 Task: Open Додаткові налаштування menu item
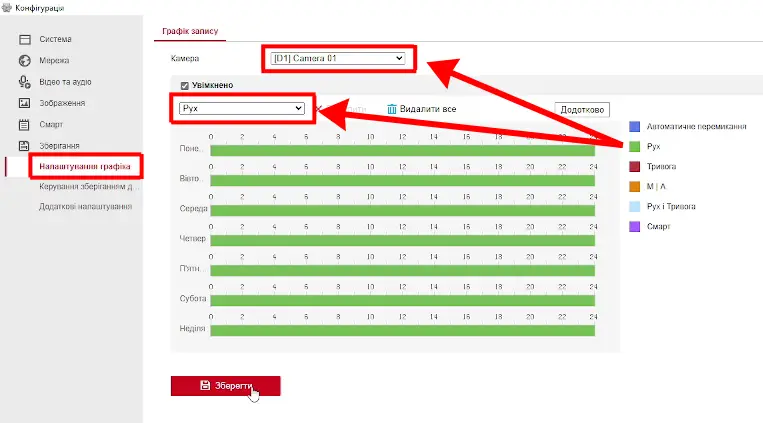click(x=85, y=206)
